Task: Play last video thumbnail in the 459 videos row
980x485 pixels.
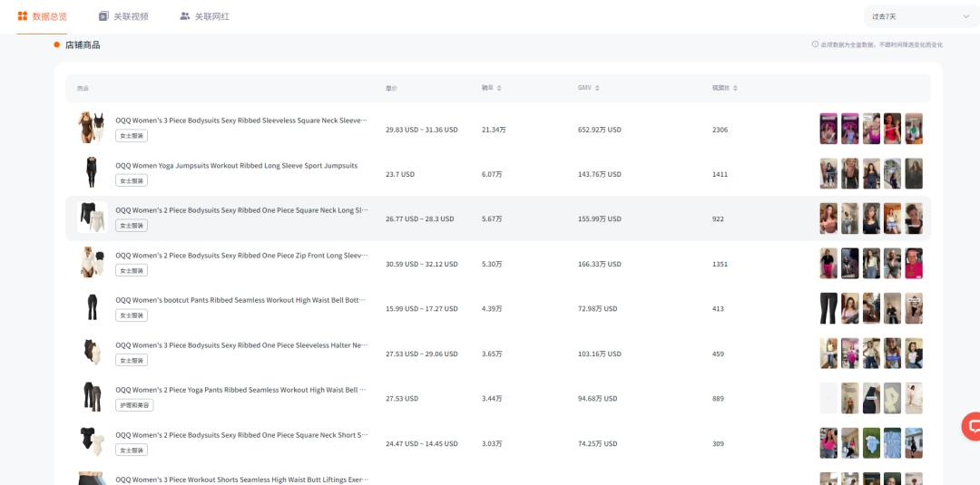Action: (x=914, y=354)
